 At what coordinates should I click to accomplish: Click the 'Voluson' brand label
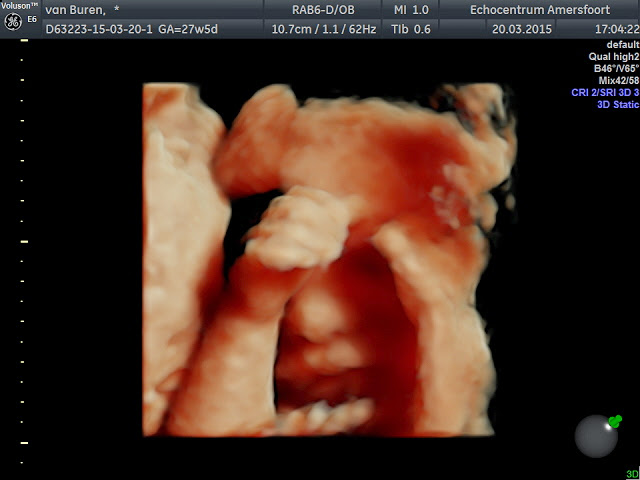19,6
